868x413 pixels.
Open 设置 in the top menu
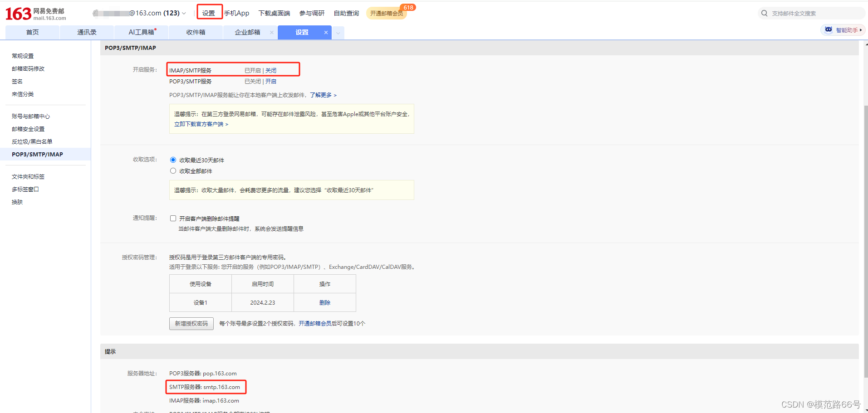[x=209, y=13]
